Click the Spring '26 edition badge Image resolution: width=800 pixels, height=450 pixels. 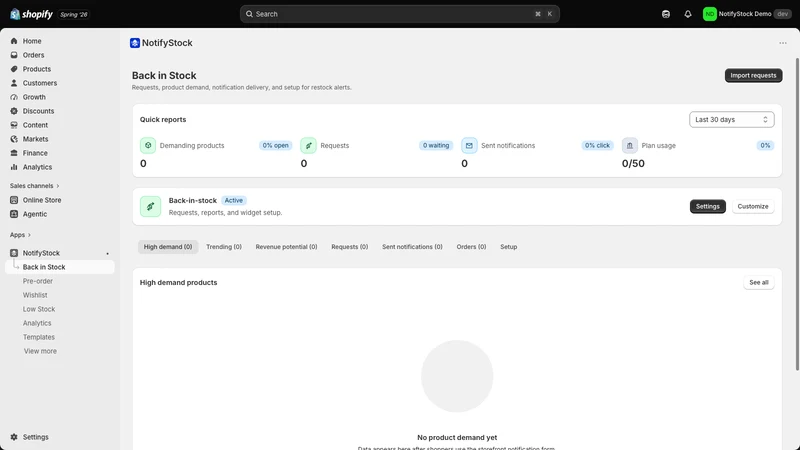pos(74,14)
